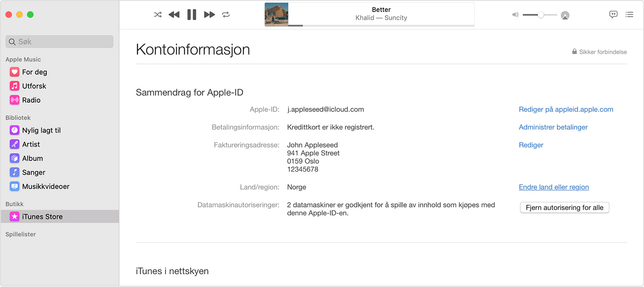This screenshot has height=287, width=644.
Task: Toggle the lyrics bubble view
Action: pos(613,14)
